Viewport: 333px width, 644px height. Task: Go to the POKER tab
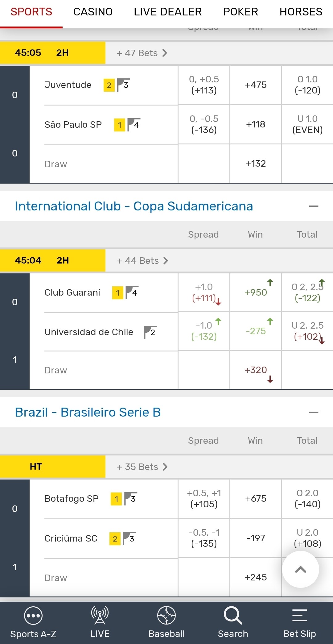pyautogui.click(x=240, y=12)
